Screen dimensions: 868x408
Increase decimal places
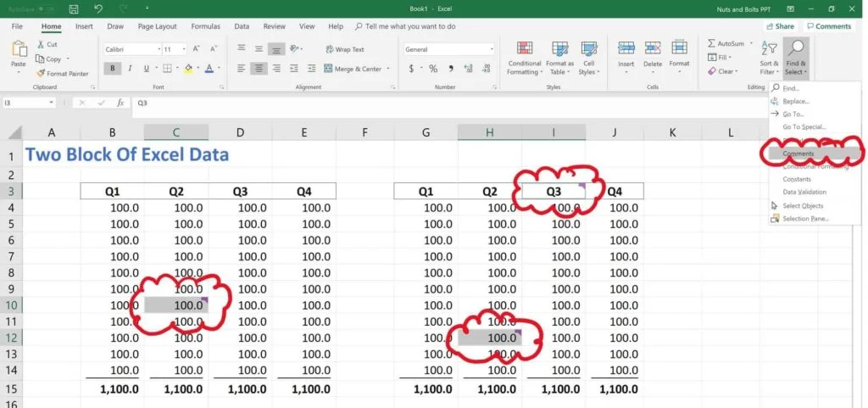click(x=468, y=69)
